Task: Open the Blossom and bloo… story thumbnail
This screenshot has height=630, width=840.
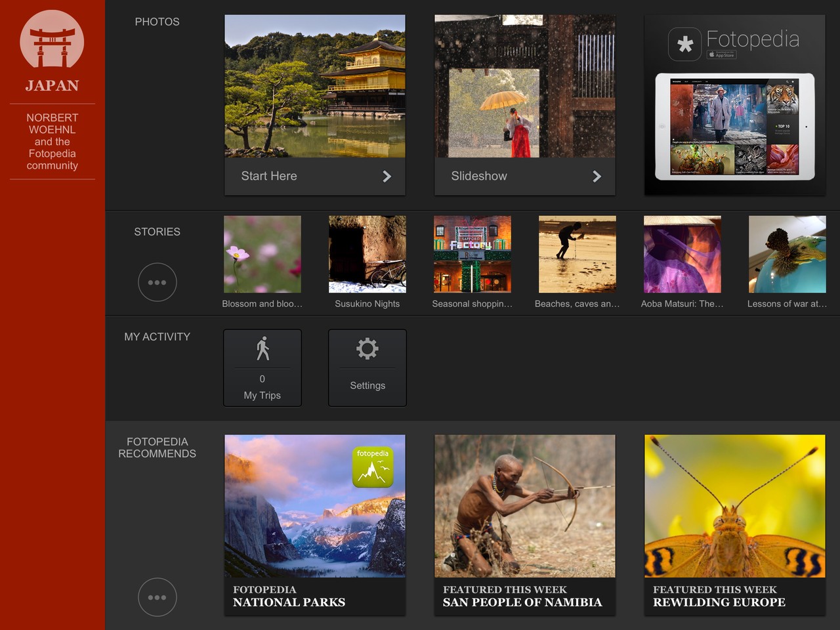Action: click(262, 254)
